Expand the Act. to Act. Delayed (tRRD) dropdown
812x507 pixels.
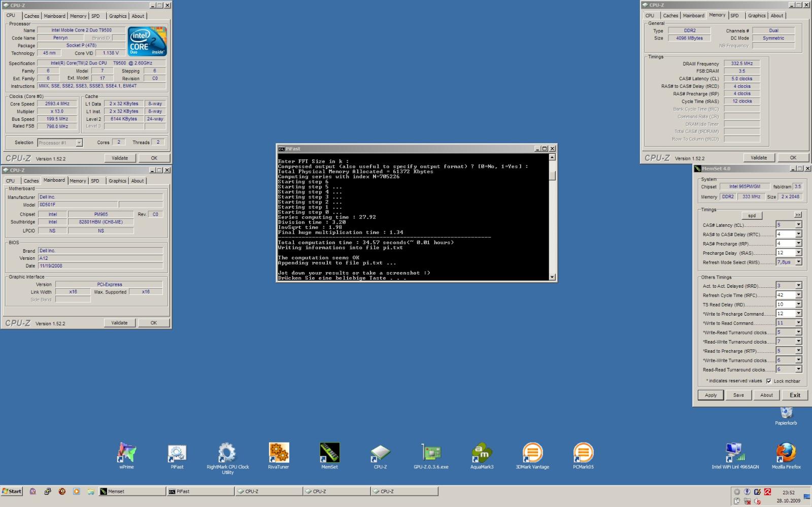(x=798, y=286)
